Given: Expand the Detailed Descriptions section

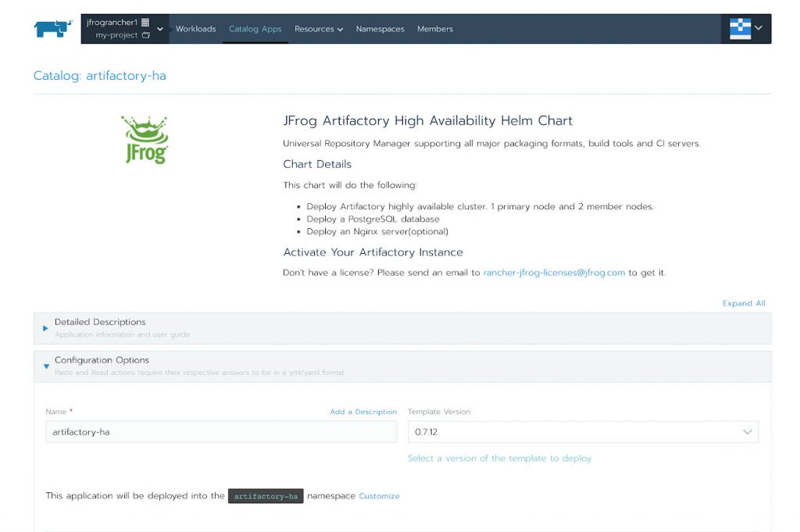Looking at the screenshot, I should 45,328.
